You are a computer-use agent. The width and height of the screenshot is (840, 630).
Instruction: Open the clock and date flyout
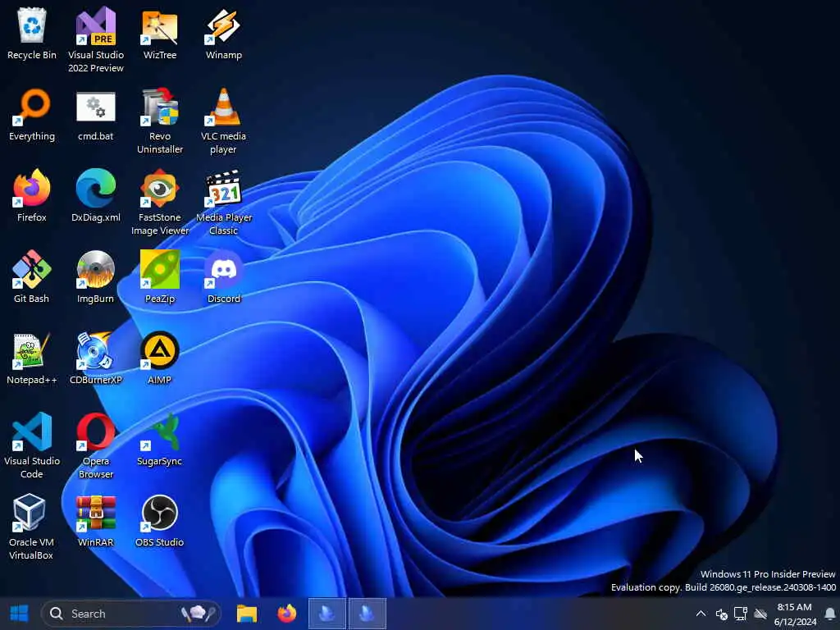tap(794, 614)
